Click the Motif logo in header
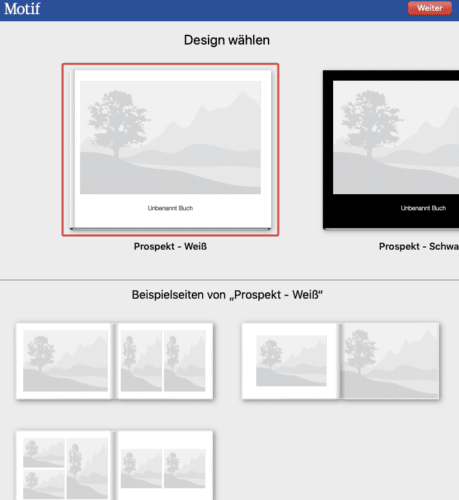 pyautogui.click(x=22, y=9)
